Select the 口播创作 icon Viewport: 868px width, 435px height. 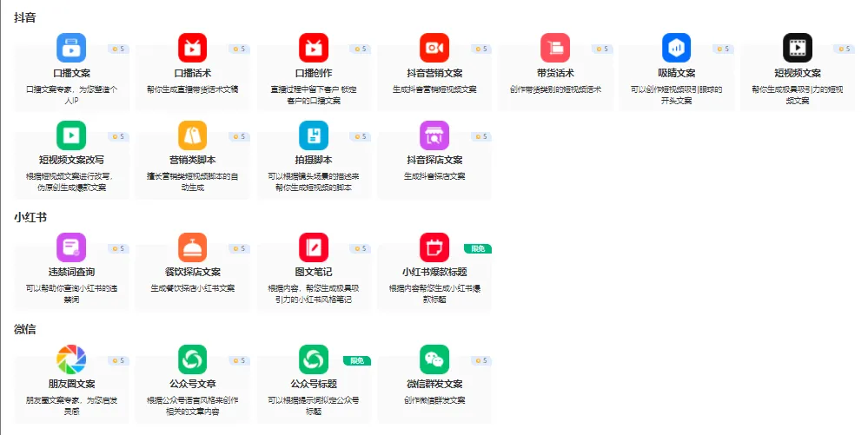[x=314, y=48]
